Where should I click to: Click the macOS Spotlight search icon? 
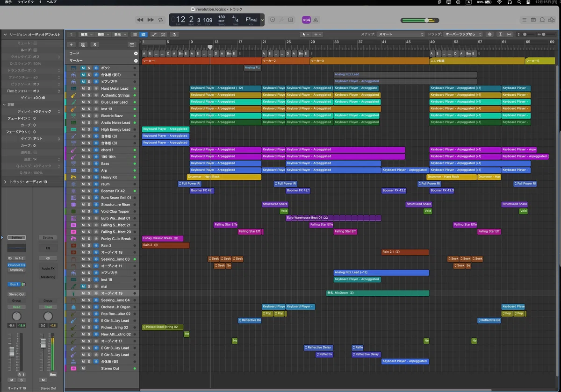[519, 2]
